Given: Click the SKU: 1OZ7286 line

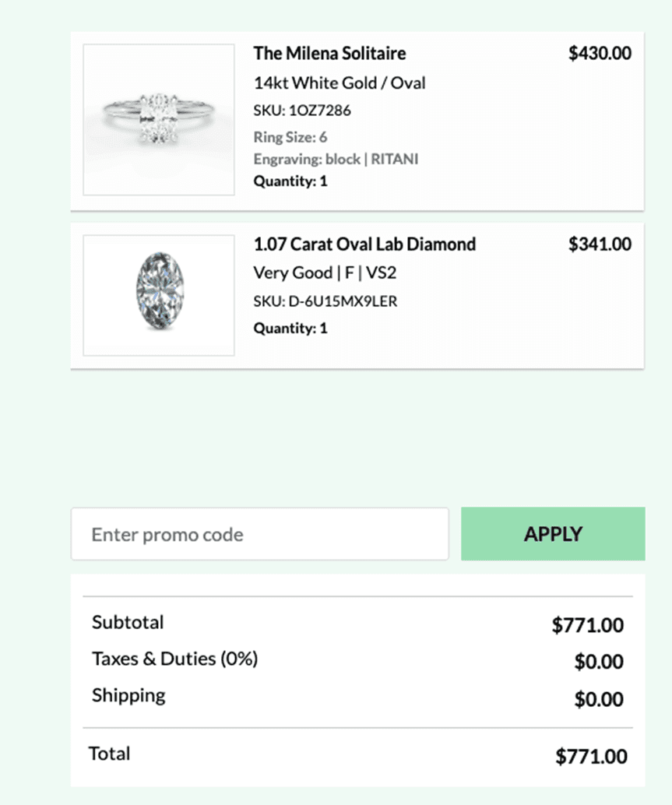Looking at the screenshot, I should click(x=302, y=111).
